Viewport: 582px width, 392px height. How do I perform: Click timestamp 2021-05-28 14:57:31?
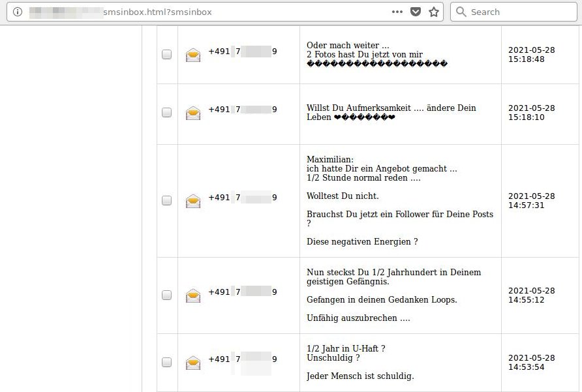(532, 200)
